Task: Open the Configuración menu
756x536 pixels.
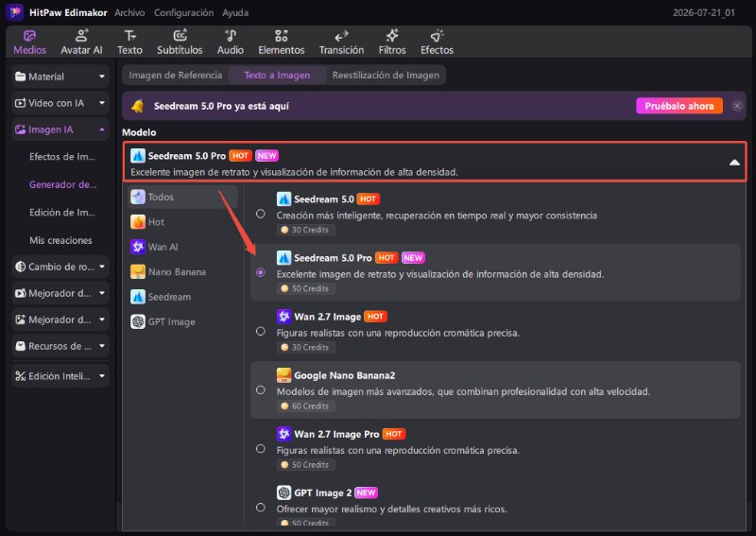Action: (183, 13)
